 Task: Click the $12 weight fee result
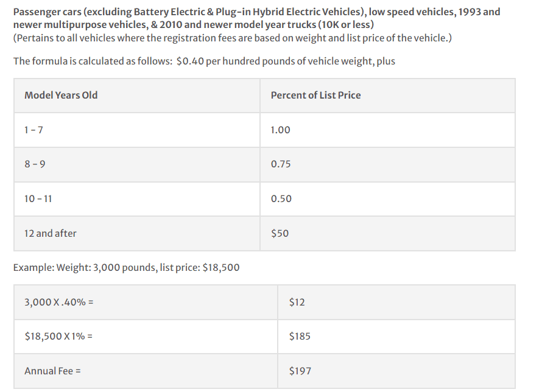click(396, 302)
